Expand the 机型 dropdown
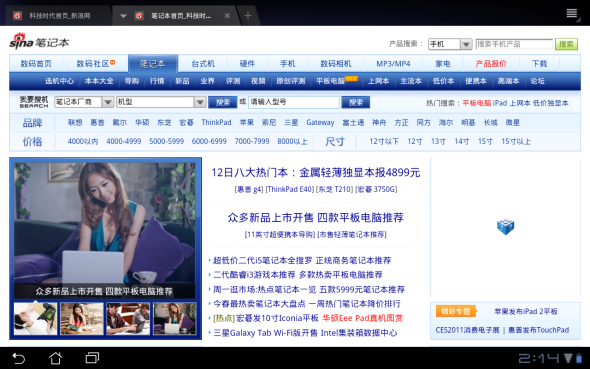590x369 pixels. [x=161, y=102]
